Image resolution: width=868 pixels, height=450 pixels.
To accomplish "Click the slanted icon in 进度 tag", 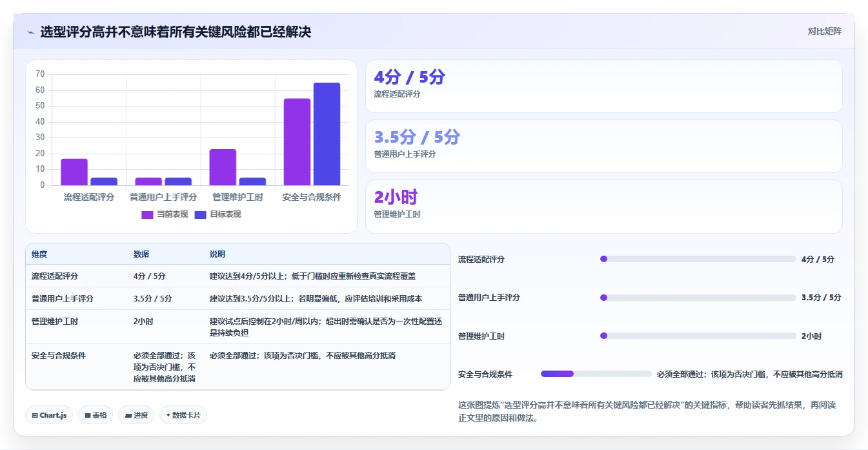I will (x=128, y=415).
